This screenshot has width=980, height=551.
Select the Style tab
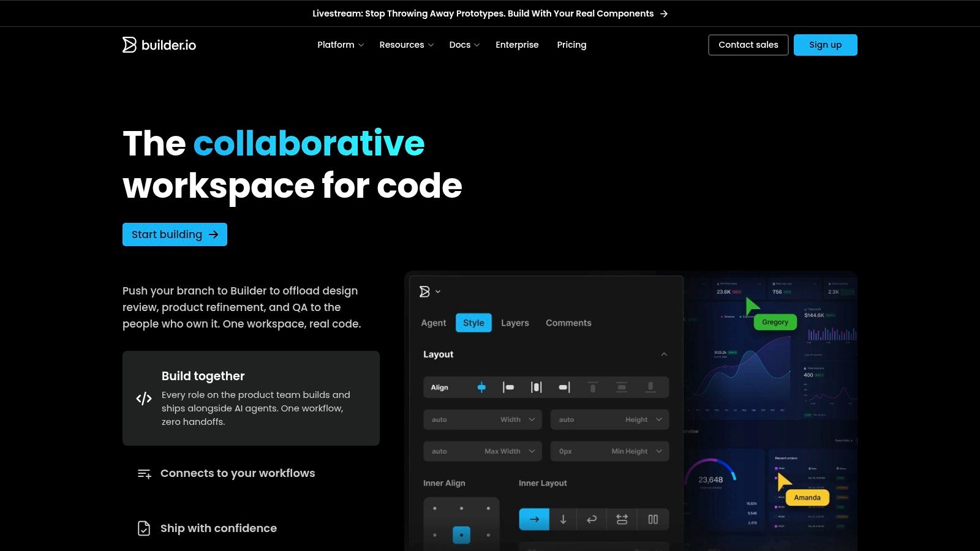click(x=473, y=323)
